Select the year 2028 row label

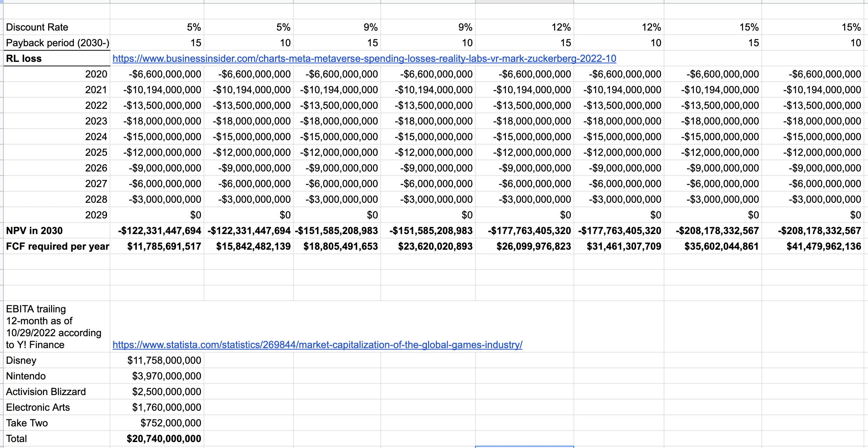(x=57, y=199)
